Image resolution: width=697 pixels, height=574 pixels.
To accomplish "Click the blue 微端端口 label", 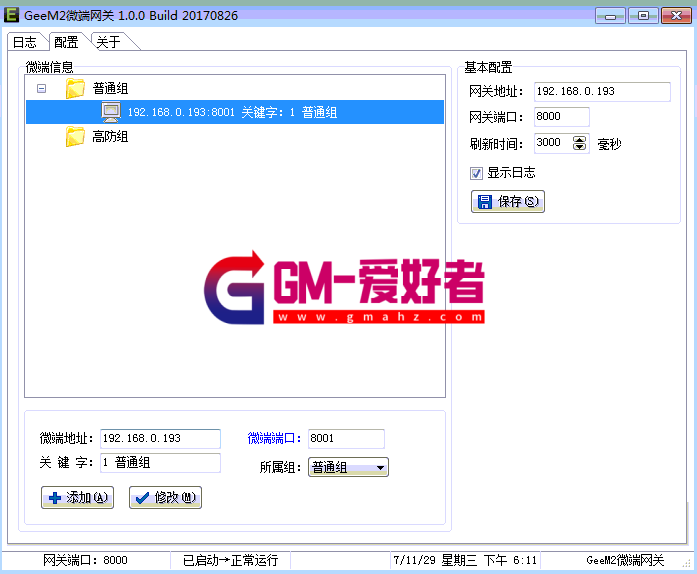I will click(x=274, y=438).
